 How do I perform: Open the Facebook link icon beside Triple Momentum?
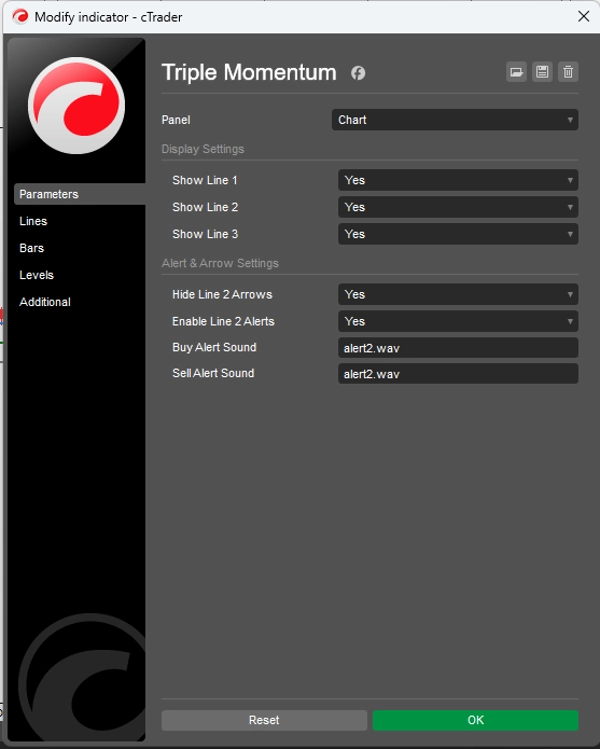pos(358,73)
